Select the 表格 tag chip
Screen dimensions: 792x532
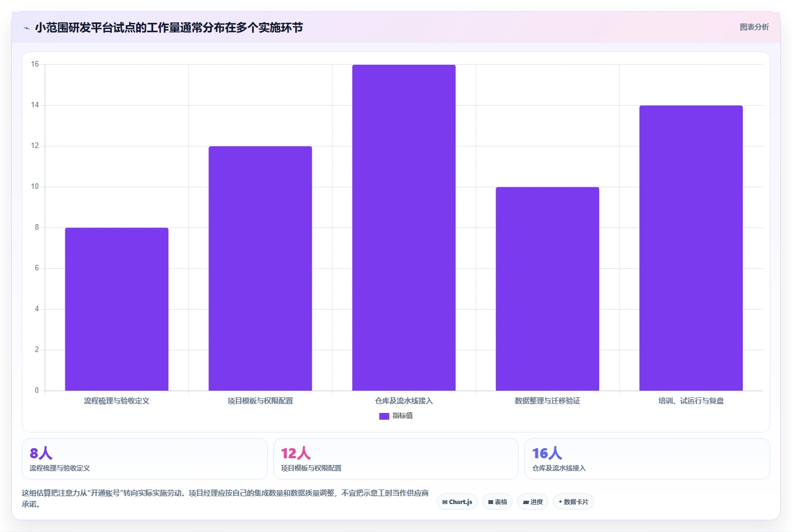click(x=497, y=502)
